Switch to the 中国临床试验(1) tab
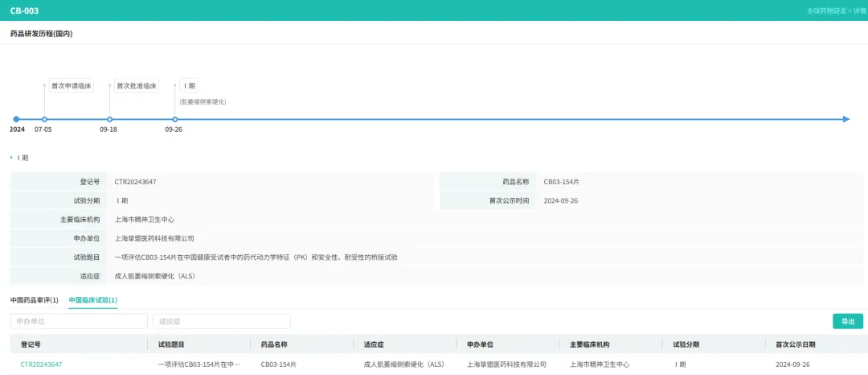This screenshot has height=375, width=868. (x=92, y=300)
